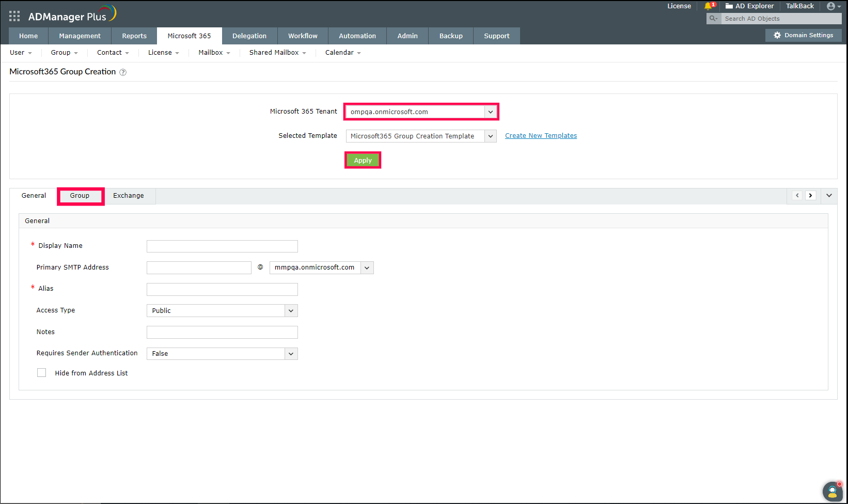Focus the Search AD Objects field
Image resolution: width=848 pixels, height=504 pixels.
[x=781, y=19]
